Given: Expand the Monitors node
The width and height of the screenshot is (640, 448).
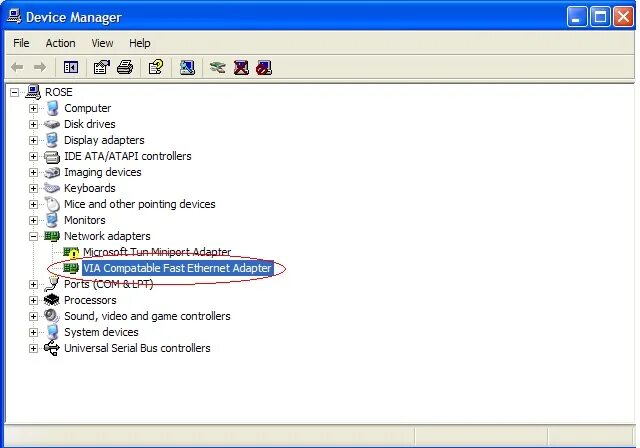Looking at the screenshot, I should pyautogui.click(x=33, y=220).
